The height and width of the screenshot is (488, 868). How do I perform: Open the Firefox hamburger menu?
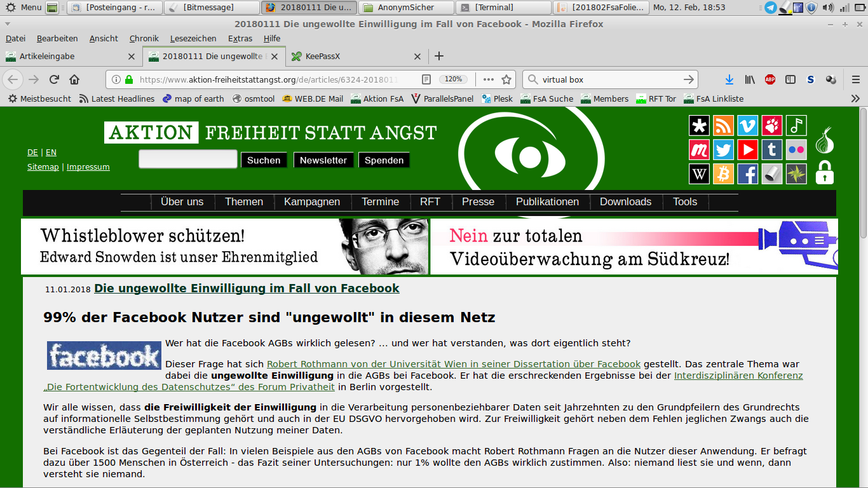855,79
